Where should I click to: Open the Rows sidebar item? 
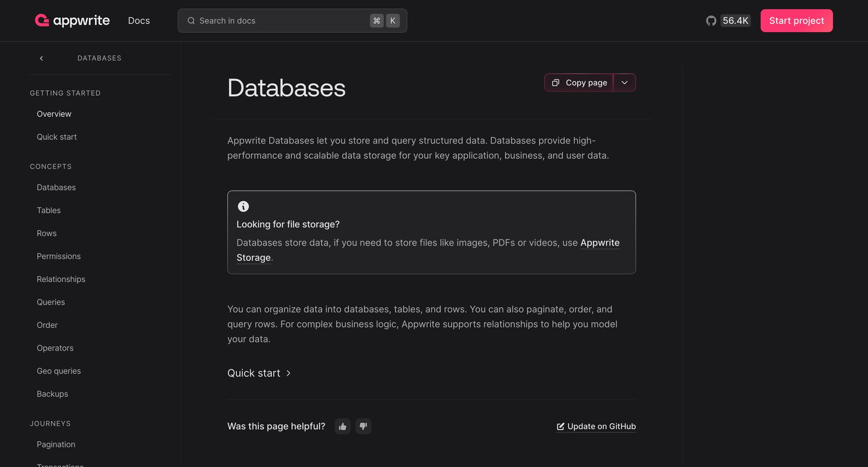pos(46,233)
